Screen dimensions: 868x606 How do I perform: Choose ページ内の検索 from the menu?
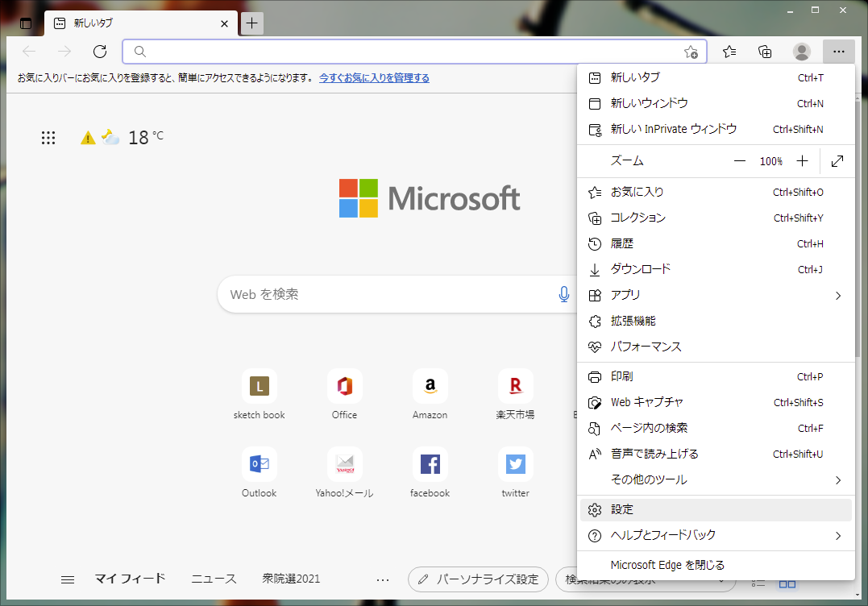(716, 429)
